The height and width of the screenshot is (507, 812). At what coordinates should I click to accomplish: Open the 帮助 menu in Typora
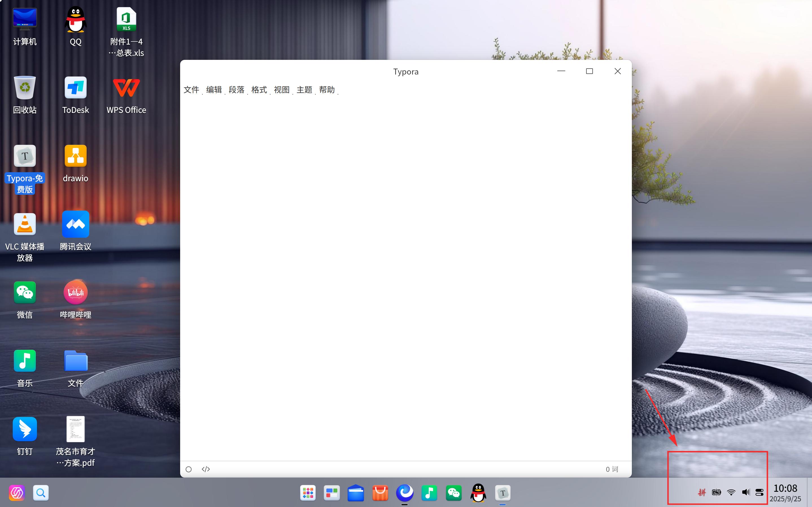(327, 89)
